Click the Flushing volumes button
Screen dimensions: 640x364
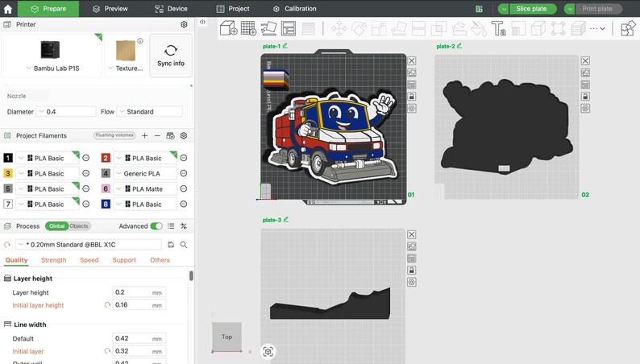pyautogui.click(x=114, y=135)
